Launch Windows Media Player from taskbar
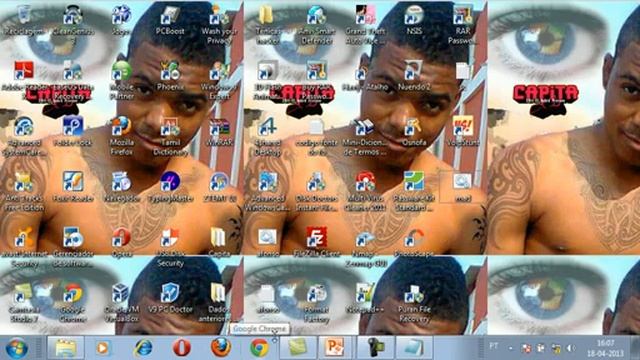Viewport: 640px width, 360px height. 103,348
